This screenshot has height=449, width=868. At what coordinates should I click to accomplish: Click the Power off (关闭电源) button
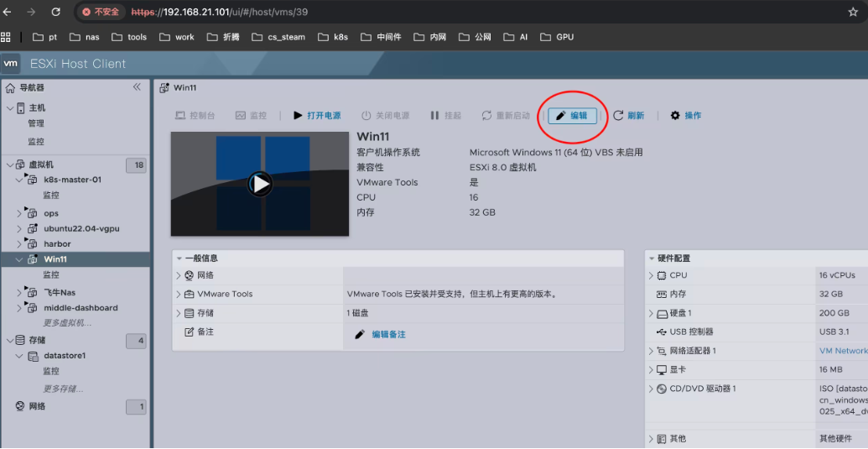385,116
